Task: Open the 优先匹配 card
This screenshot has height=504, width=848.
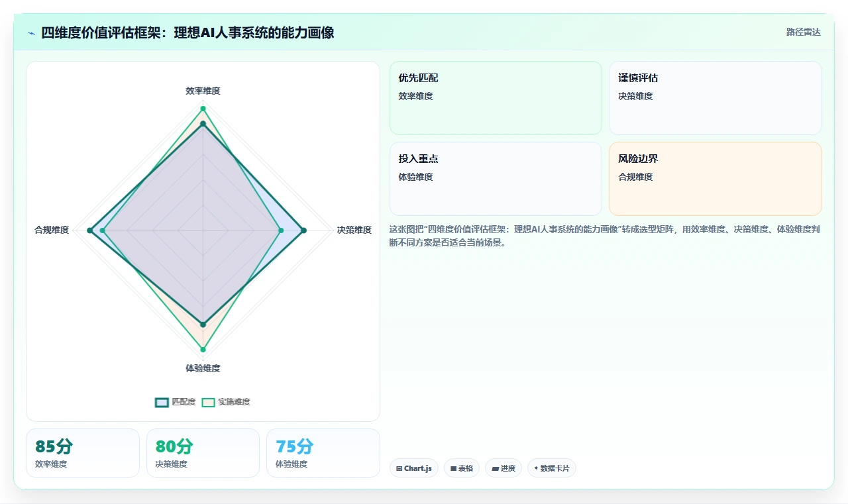Action: (496, 98)
